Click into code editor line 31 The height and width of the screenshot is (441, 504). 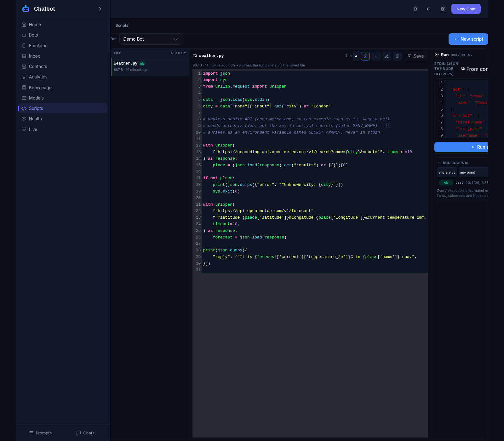314,270
